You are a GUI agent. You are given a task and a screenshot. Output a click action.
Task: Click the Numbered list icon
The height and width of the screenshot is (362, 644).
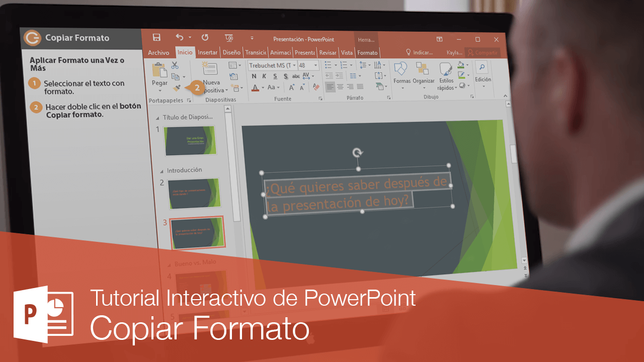click(x=344, y=65)
